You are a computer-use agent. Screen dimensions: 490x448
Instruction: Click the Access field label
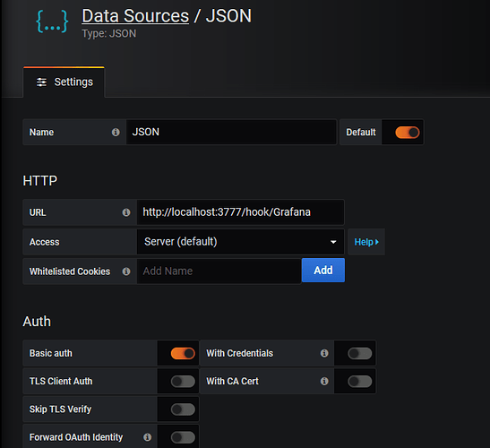(45, 242)
